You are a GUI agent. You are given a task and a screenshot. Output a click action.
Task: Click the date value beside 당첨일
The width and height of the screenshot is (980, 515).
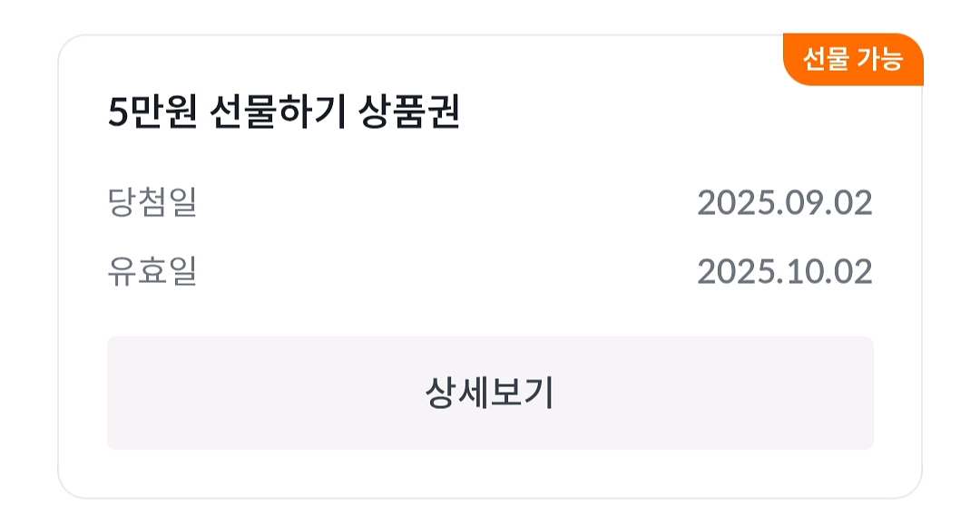click(784, 202)
